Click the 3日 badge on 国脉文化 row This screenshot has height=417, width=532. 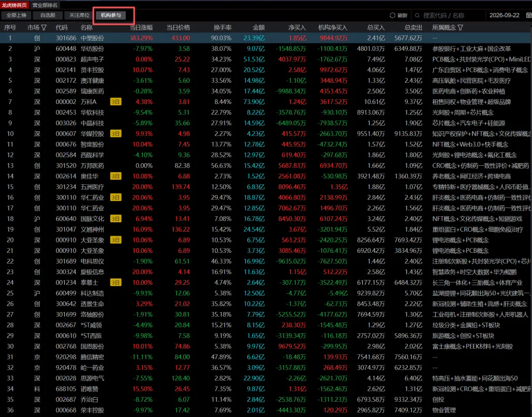click(x=116, y=219)
